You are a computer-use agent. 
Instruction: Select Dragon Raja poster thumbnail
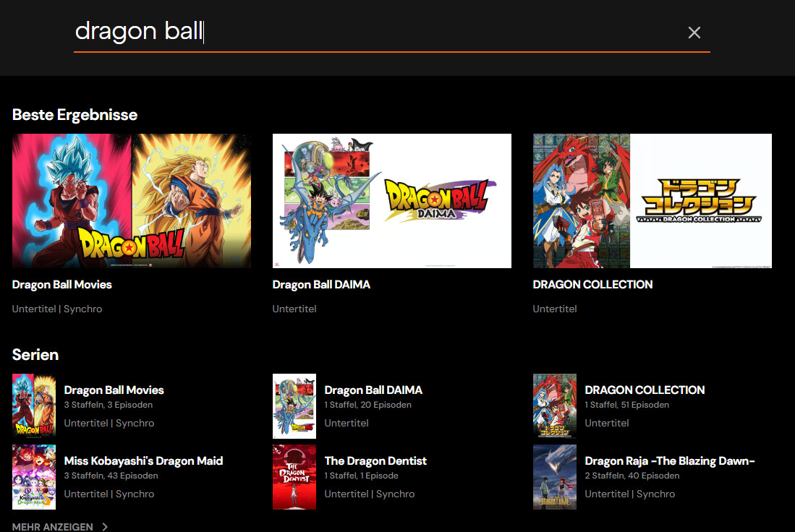[555, 477]
